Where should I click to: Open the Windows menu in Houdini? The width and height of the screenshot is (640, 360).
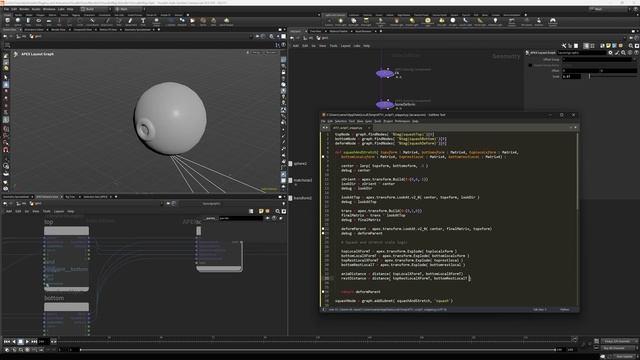pos(49,9)
